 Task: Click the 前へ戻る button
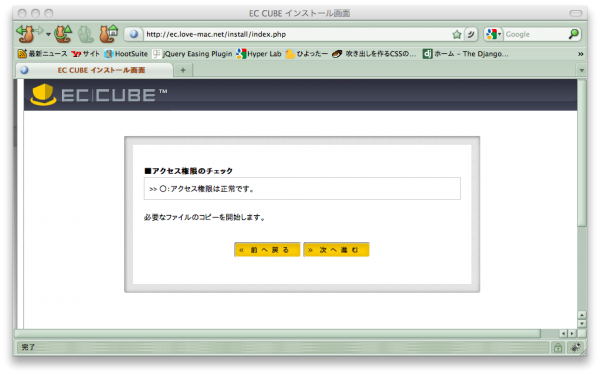[267, 250]
